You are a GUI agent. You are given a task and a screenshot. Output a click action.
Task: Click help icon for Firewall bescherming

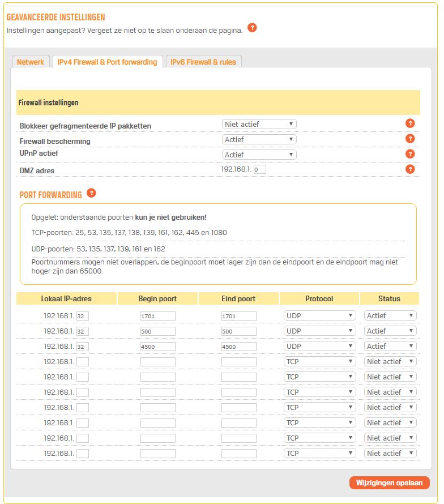click(410, 139)
